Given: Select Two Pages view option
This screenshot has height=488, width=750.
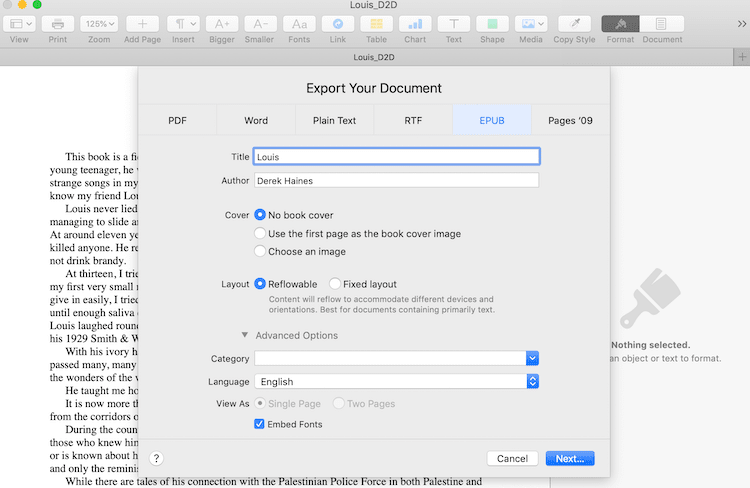Looking at the screenshot, I should [x=338, y=403].
